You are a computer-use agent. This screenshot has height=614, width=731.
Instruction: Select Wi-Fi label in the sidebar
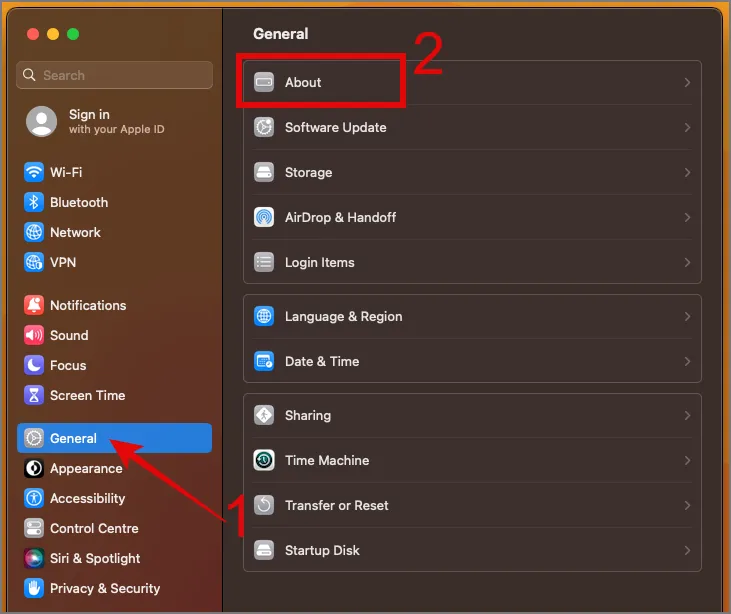(66, 172)
